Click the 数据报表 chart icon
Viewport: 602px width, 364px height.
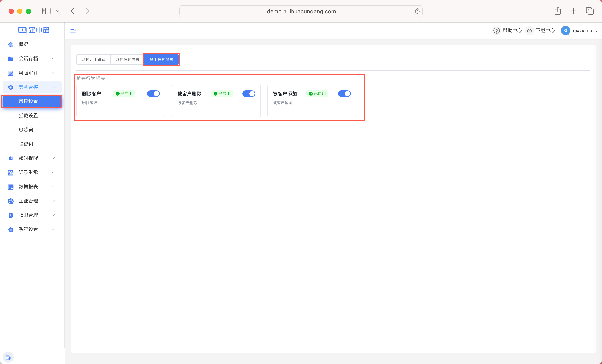pyautogui.click(x=11, y=187)
